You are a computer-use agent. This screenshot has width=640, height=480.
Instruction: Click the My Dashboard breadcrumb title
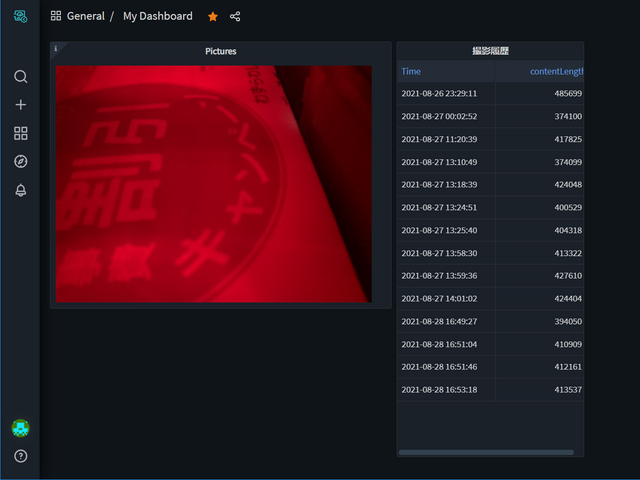point(157,17)
